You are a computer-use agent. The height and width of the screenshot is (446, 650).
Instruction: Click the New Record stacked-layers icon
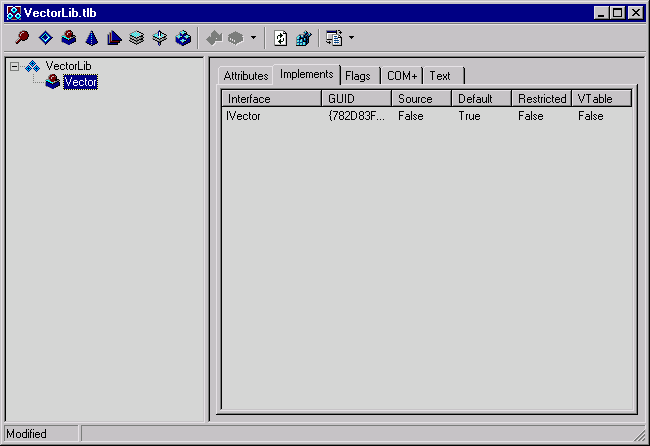[x=137, y=38]
